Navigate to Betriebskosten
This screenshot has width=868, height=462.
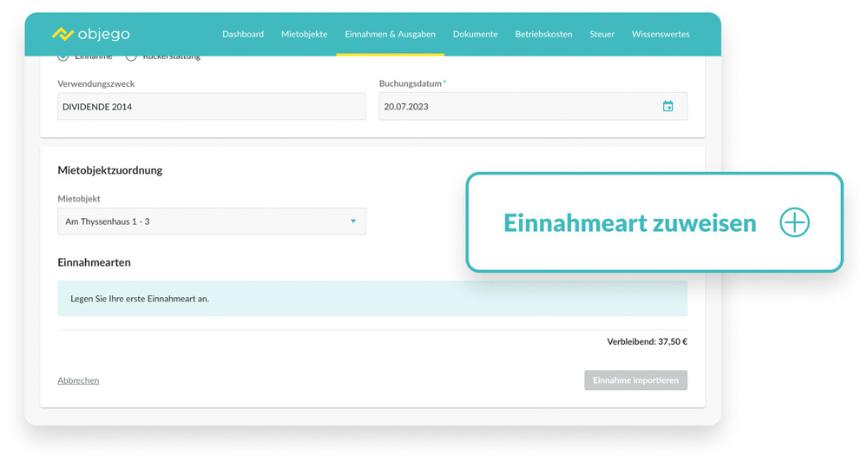click(543, 34)
